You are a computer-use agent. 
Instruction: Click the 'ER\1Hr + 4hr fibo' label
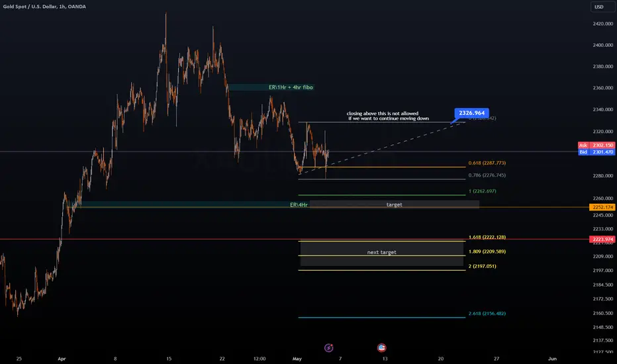(291, 87)
